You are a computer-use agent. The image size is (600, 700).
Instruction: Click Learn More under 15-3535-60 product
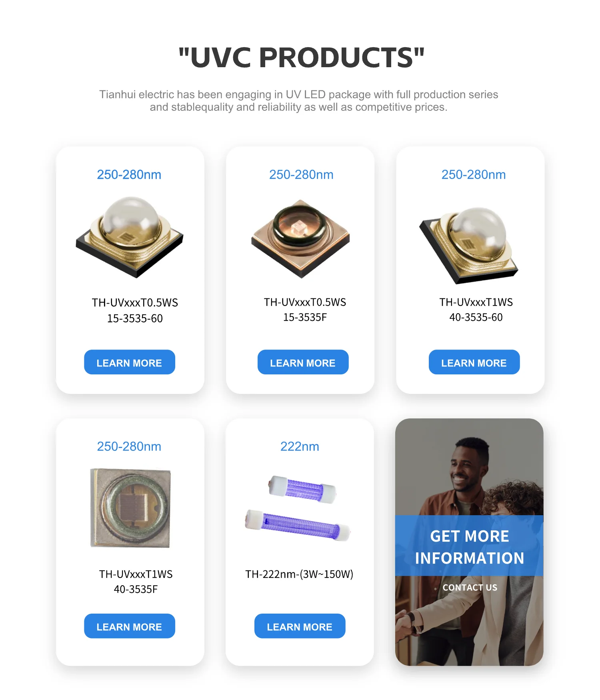[x=130, y=362]
